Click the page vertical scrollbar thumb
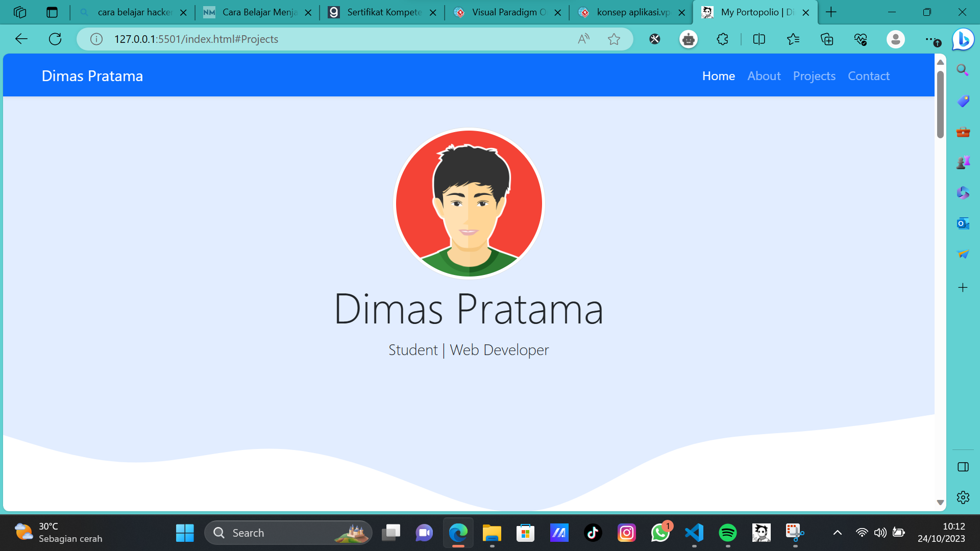The width and height of the screenshot is (980, 551). (940, 104)
